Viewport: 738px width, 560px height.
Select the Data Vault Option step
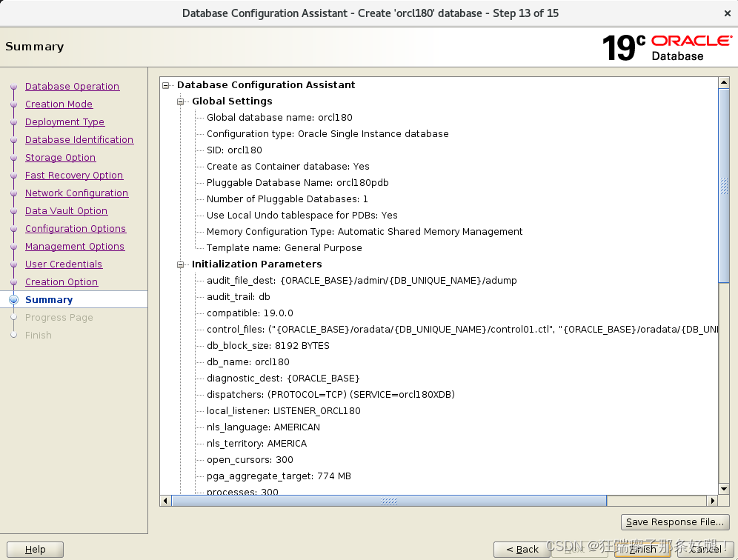pyautogui.click(x=66, y=210)
